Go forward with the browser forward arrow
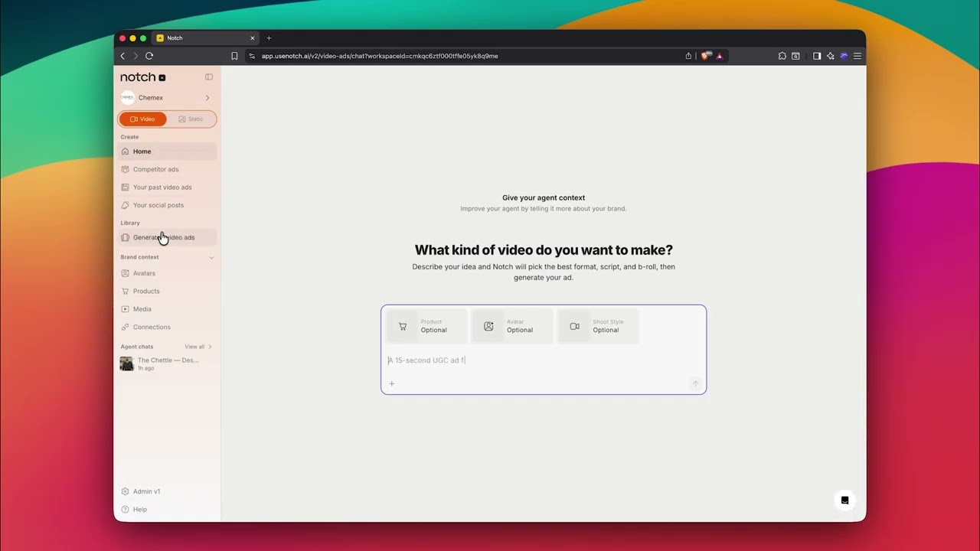 136,56
